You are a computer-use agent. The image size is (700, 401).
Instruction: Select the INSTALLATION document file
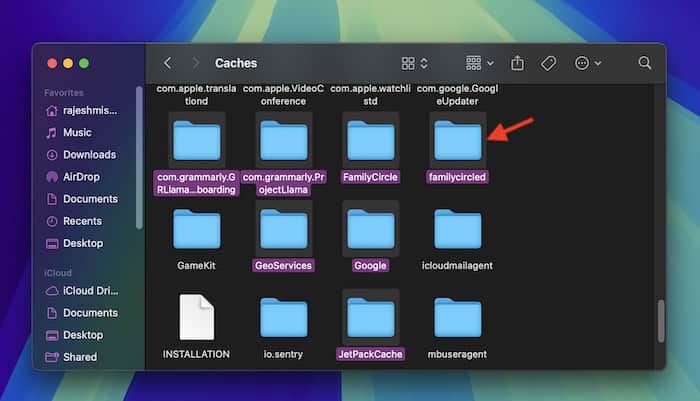click(x=196, y=318)
